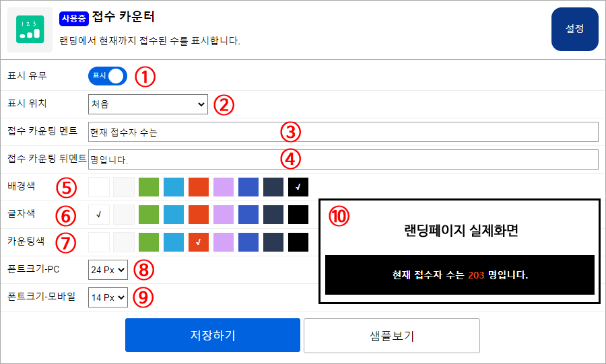The width and height of the screenshot is (606, 364).
Task: Expand the 폰트크기-모바일 font size dropdown
Action: click(108, 297)
